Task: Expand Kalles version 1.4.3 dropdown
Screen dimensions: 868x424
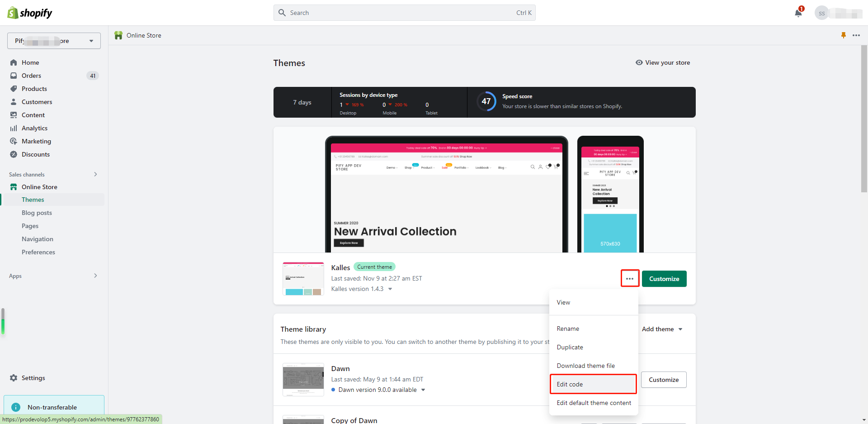Action: click(x=390, y=289)
